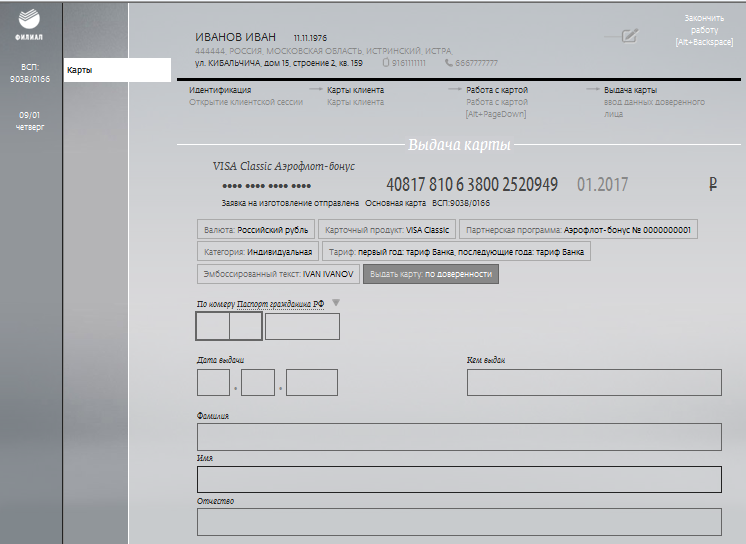Click Паспорт гражданина РФ document type link
Viewport: 746px width, 544px height.
click(280, 304)
